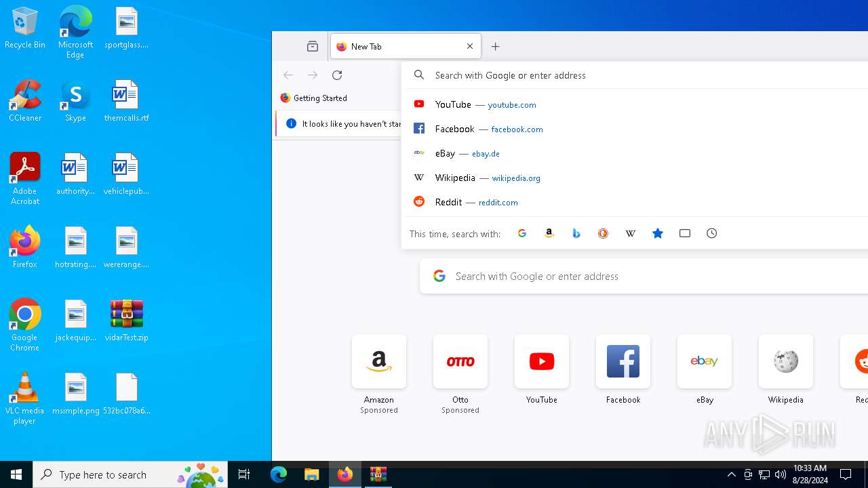Select the New Tab tab
Screen dimensions: 868x488
click(x=406, y=47)
